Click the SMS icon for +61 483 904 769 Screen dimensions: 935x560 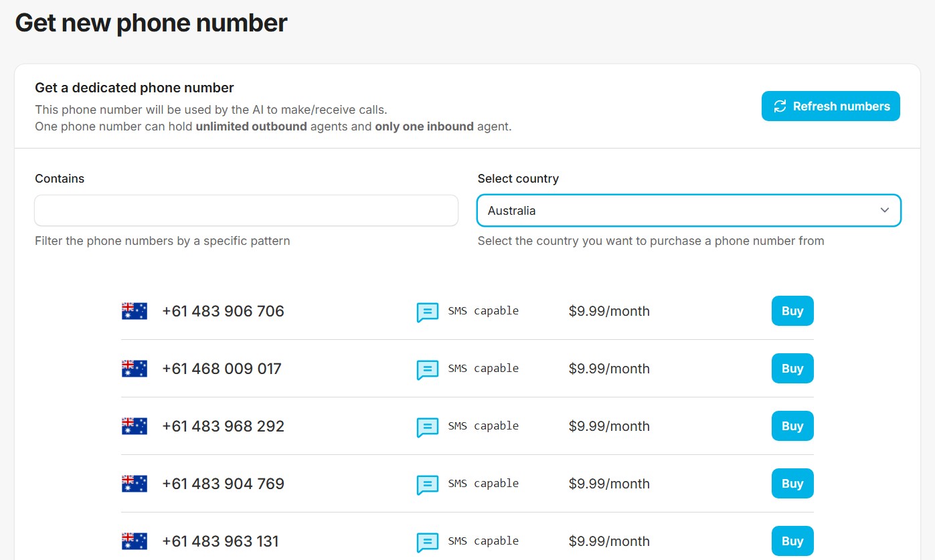(428, 484)
